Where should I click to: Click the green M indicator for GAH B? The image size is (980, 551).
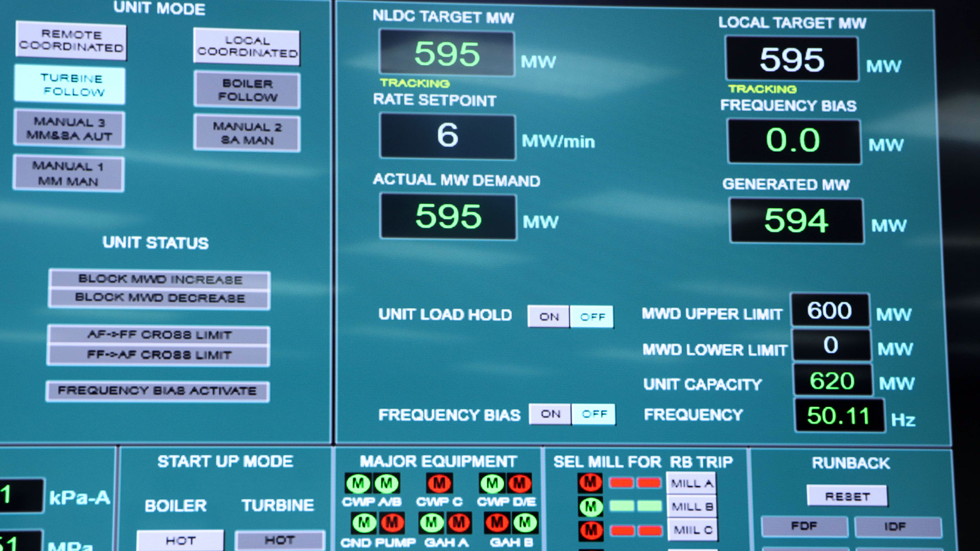pyautogui.click(x=525, y=522)
